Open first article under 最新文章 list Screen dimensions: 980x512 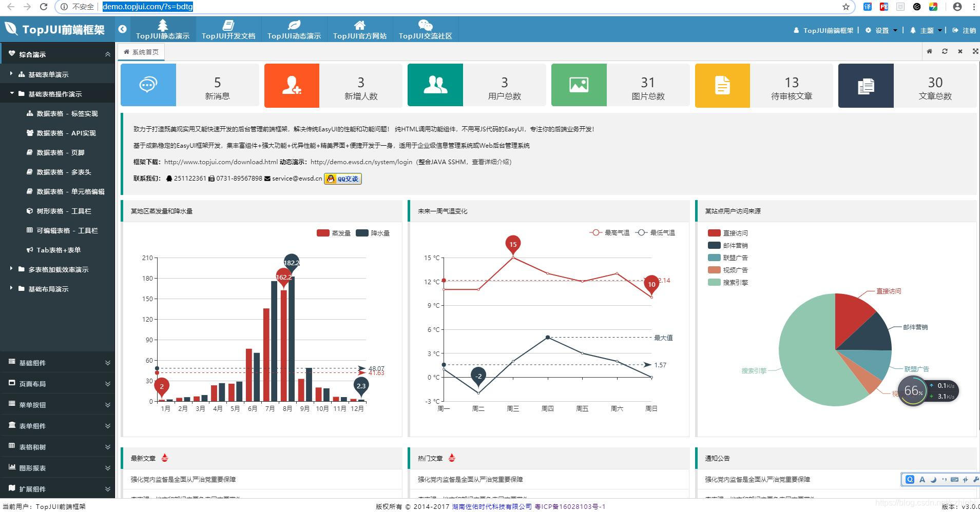(183, 479)
